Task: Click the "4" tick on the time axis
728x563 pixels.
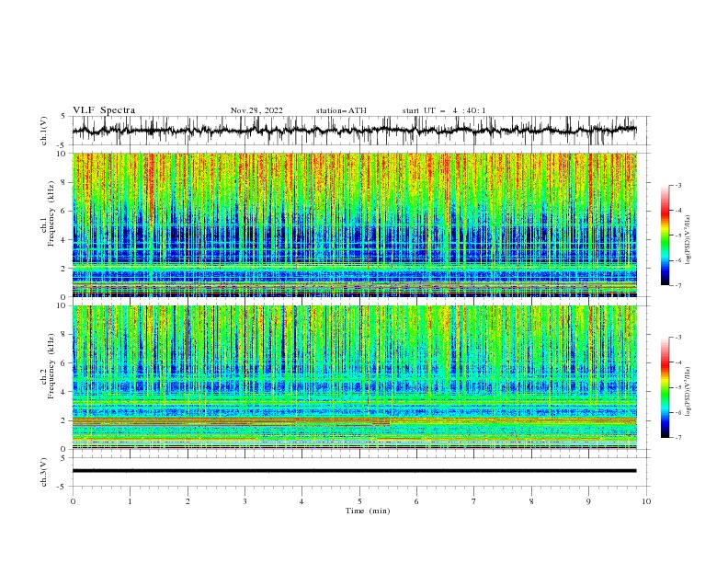Action: (x=301, y=501)
